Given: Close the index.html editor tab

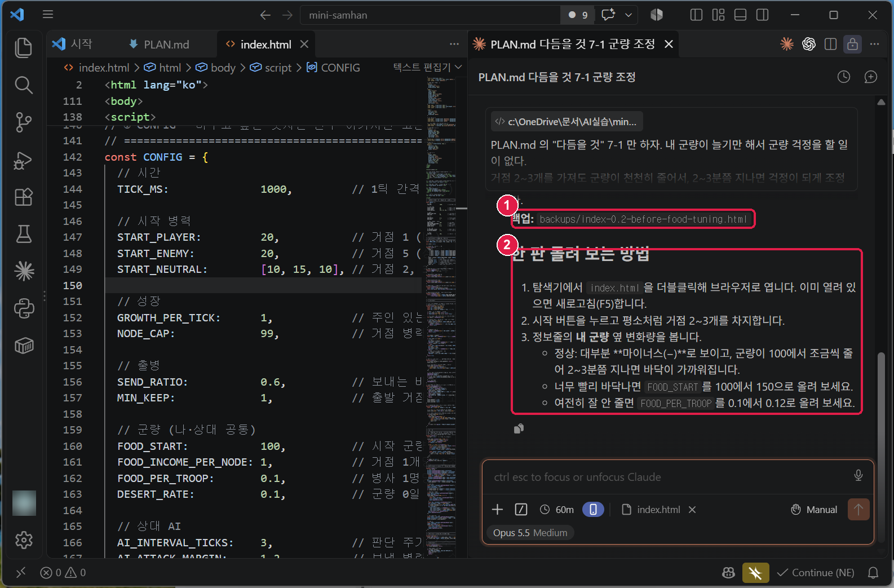Looking at the screenshot, I should coord(304,44).
